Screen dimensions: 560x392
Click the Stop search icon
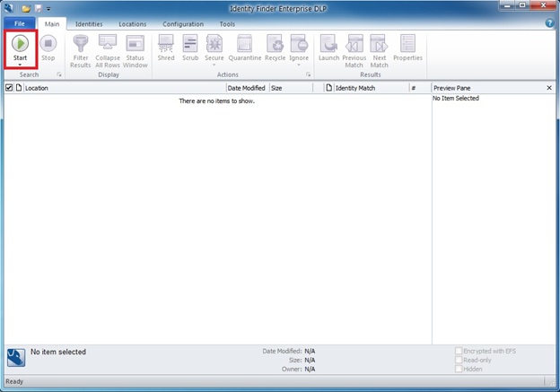(48, 43)
